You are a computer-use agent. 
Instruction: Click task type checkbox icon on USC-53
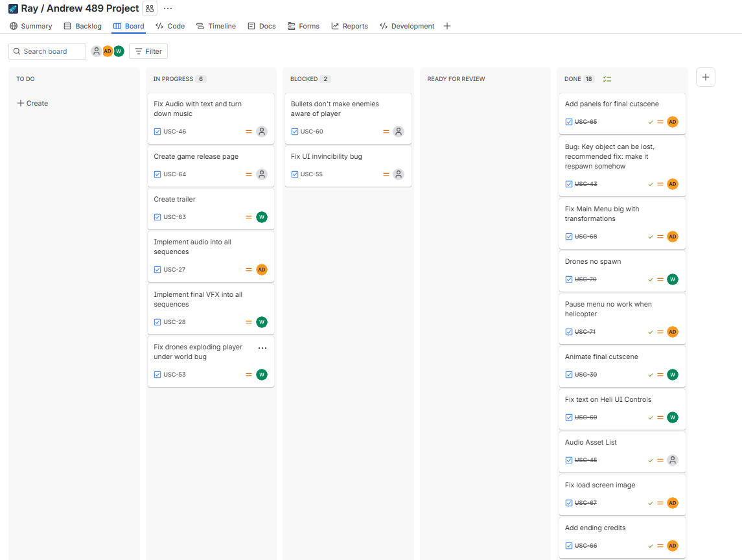157,375
